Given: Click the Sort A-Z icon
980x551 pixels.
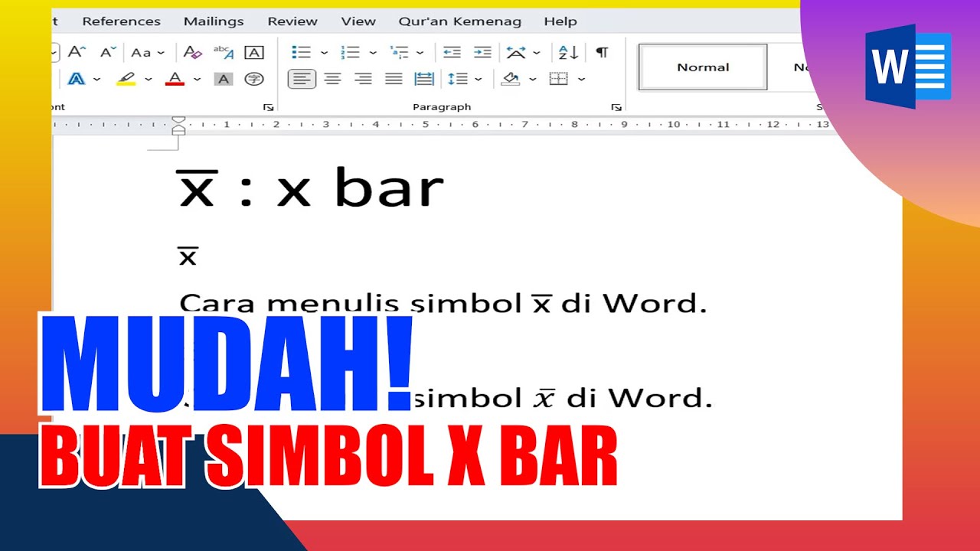Looking at the screenshot, I should [x=569, y=52].
